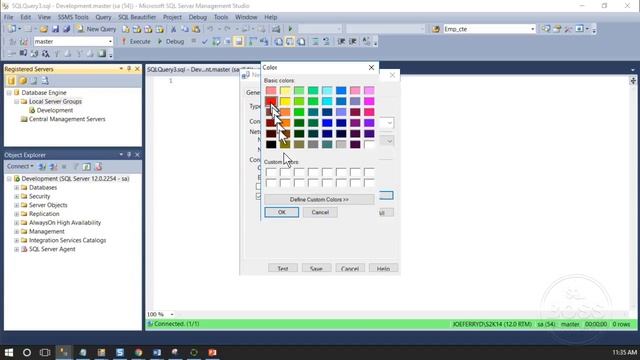Click the Copy icon in toolbar

point(185,29)
